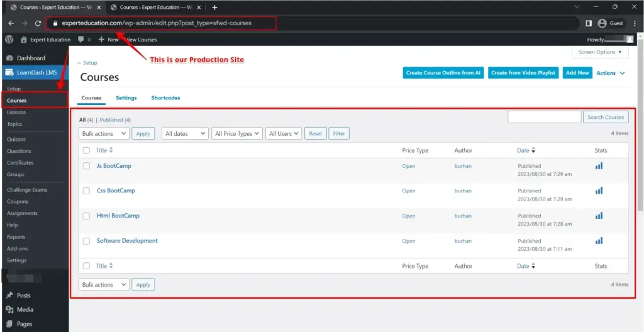Viewport: 644px width, 332px height.
Task: Open the WordPress logo menu
Action: (x=9, y=40)
